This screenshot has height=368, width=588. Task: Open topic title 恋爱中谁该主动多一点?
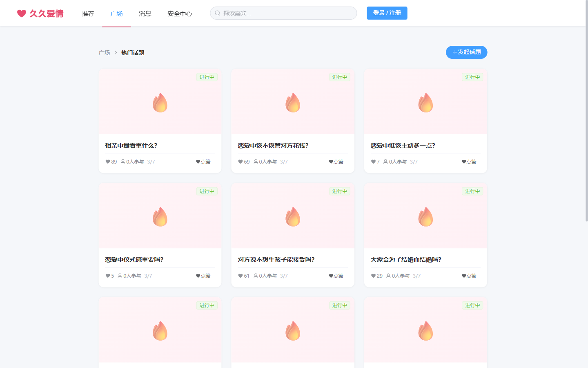403,146
